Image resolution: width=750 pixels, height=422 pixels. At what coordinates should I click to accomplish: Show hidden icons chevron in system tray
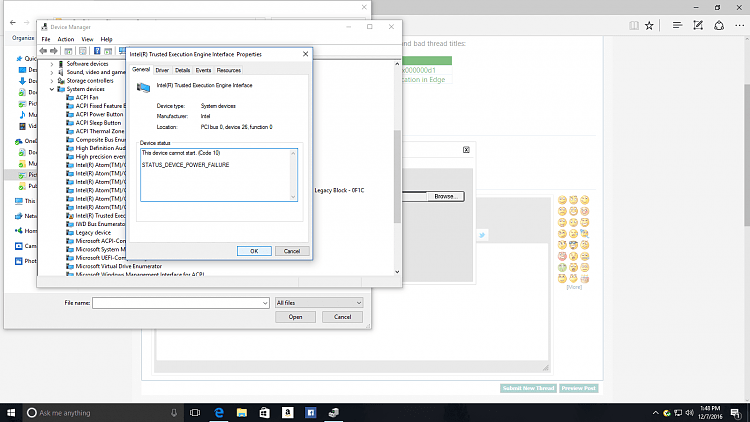pos(655,412)
